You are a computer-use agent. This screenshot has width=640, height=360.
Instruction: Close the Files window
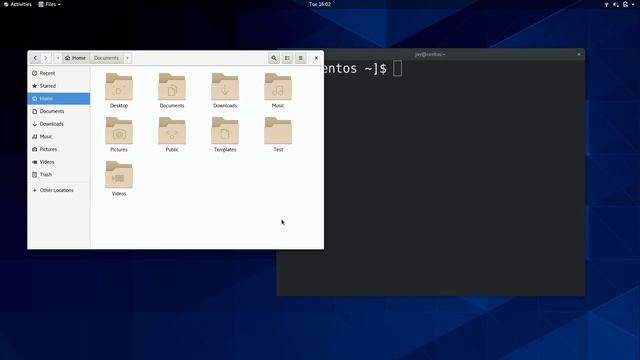316,58
